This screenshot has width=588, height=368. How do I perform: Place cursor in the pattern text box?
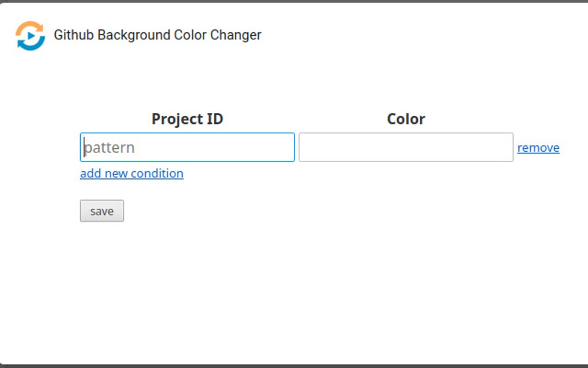pyautogui.click(x=187, y=148)
